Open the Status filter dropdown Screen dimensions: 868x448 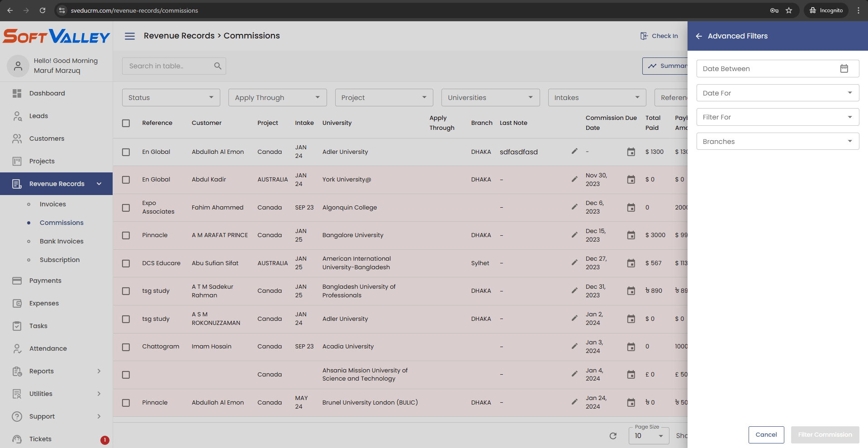pyautogui.click(x=171, y=98)
